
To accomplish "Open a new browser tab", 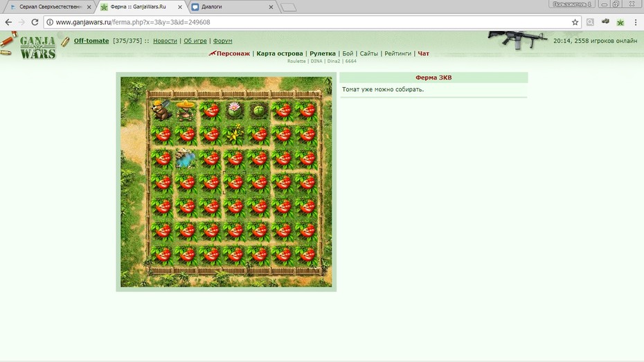I will tap(288, 8).
